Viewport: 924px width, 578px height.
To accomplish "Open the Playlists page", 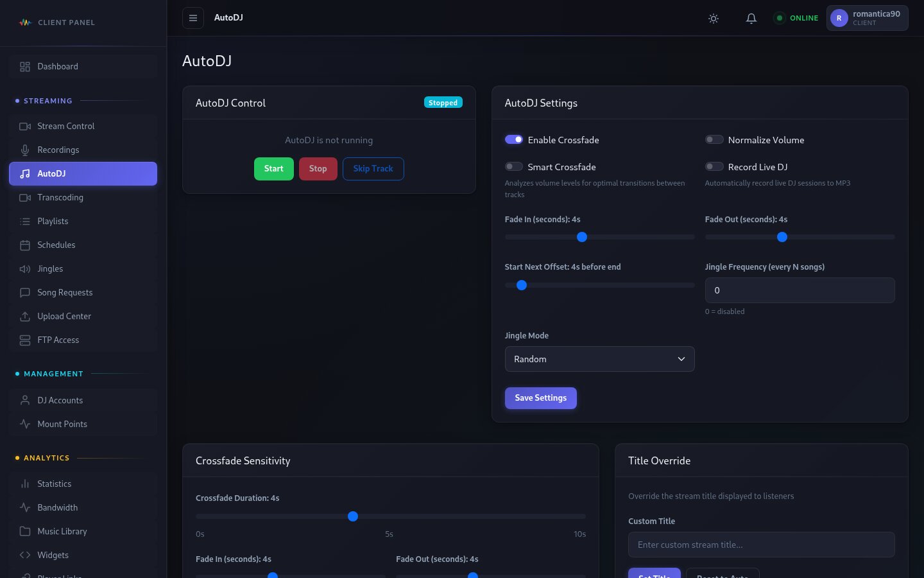I will [53, 221].
